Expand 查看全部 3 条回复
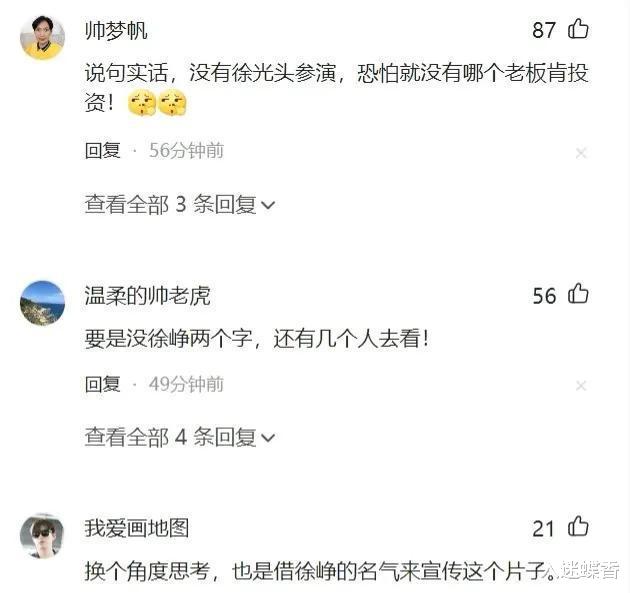Image resolution: width=630 pixels, height=593 pixels. (180, 204)
